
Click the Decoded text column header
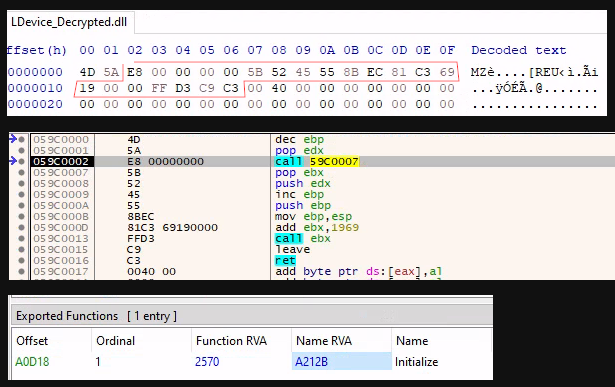pos(519,50)
